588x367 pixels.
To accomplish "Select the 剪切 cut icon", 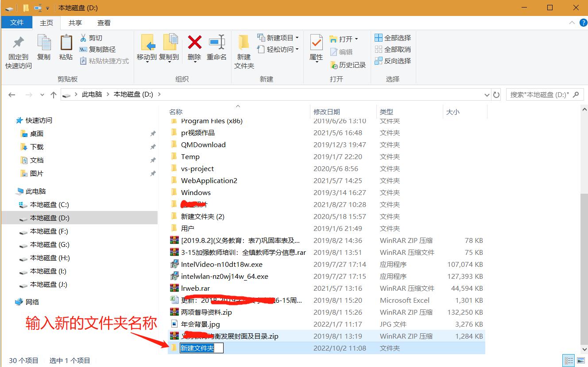I will click(x=84, y=38).
